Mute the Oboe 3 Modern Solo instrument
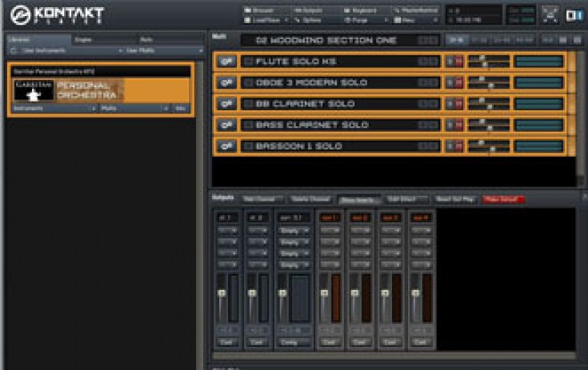Screen dimensions: 588x370 pyautogui.click(x=458, y=83)
